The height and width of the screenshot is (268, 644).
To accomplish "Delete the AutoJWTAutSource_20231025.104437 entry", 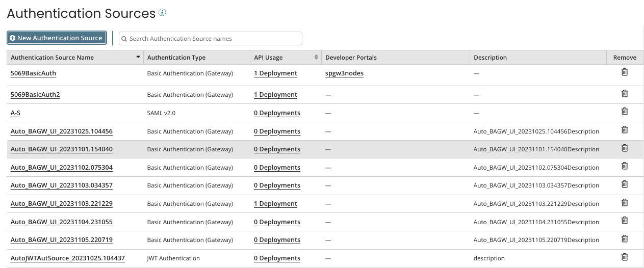I will (624, 257).
